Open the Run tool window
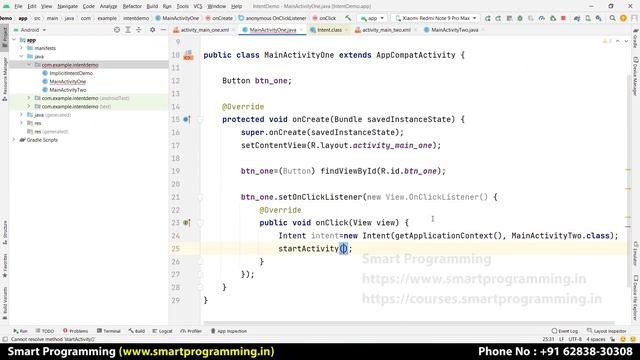640x360 pixels. point(20,331)
